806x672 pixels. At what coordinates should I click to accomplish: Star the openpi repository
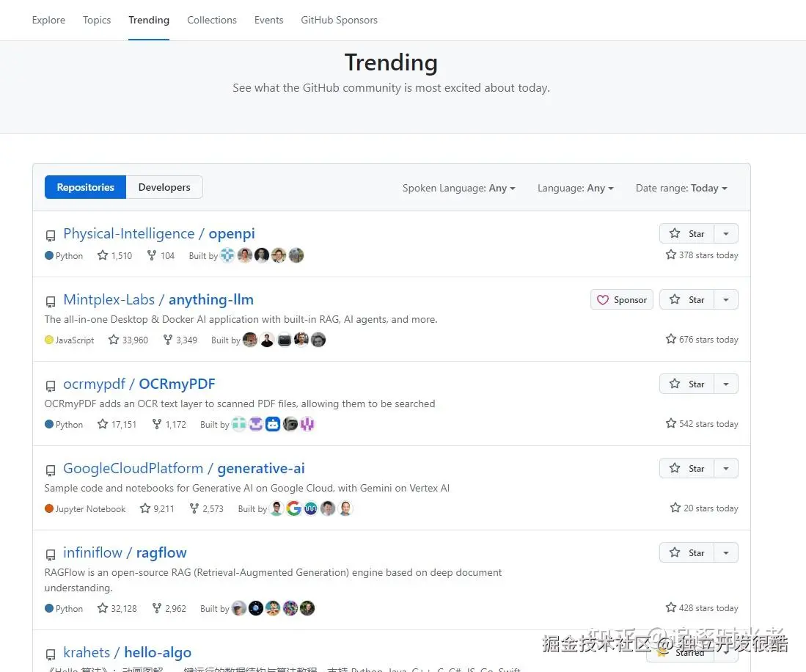pyautogui.click(x=686, y=233)
